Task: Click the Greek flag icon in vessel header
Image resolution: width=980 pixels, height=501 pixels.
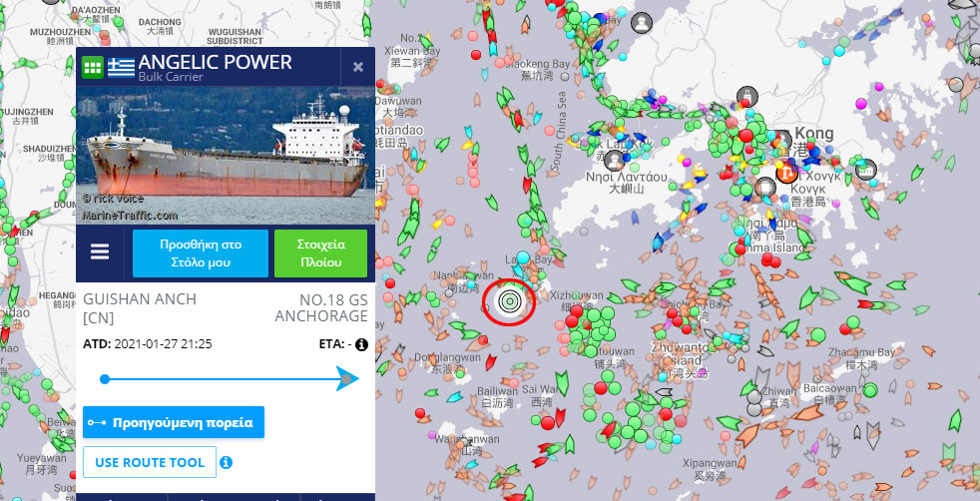Action: coord(121,67)
